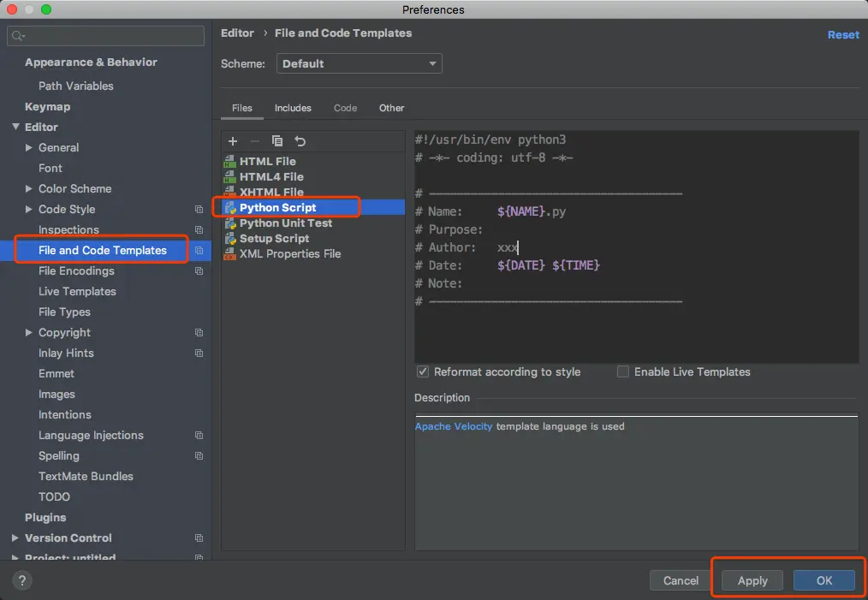868x600 pixels.
Task: Click the add template plus icon
Action: click(x=233, y=141)
